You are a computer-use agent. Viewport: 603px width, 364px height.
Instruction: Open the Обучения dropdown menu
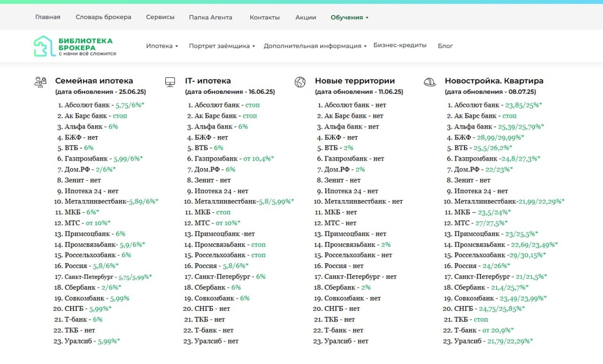pyautogui.click(x=349, y=17)
